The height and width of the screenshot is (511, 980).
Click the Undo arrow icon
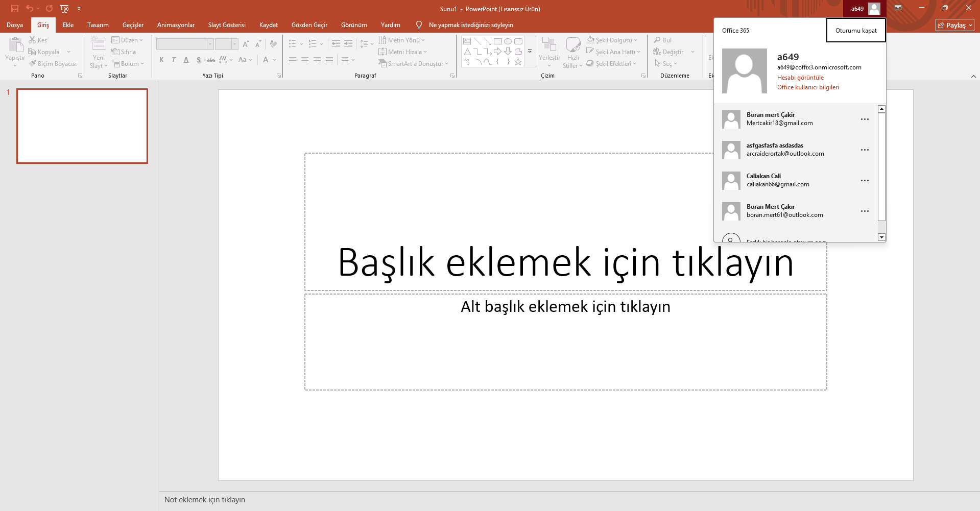[x=30, y=9]
